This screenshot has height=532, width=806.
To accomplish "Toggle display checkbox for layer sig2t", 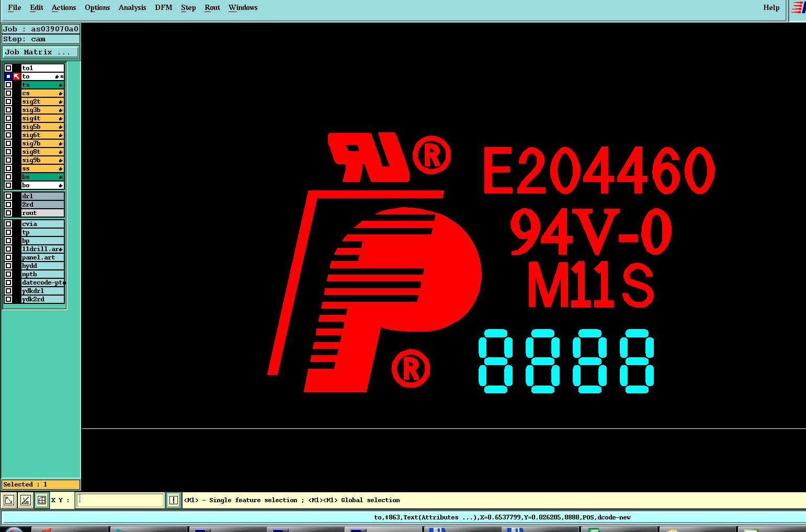I will click(x=8, y=101).
